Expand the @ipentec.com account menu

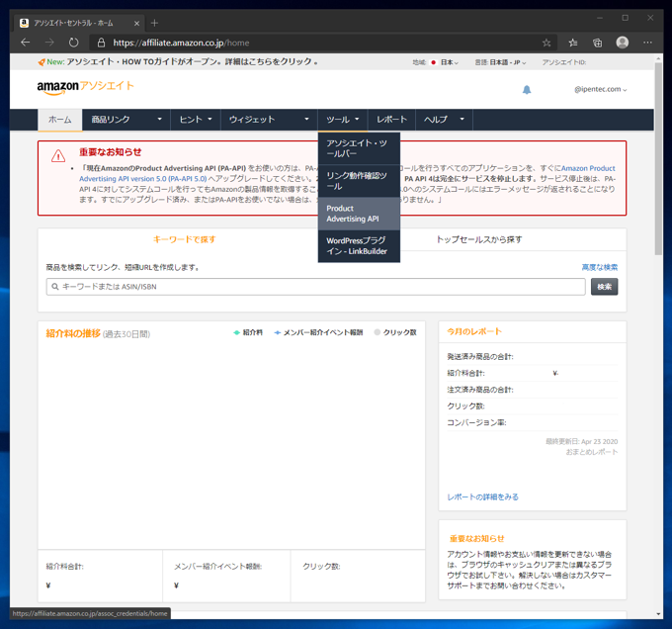click(601, 89)
